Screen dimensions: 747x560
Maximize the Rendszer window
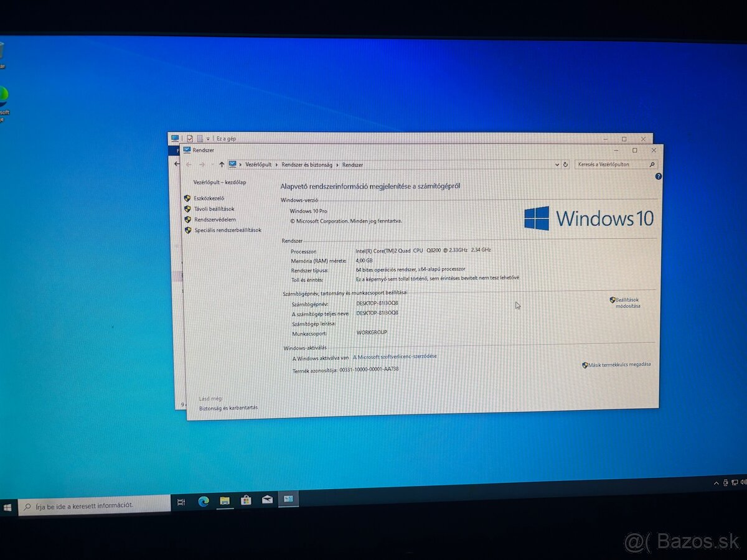pyautogui.click(x=634, y=150)
